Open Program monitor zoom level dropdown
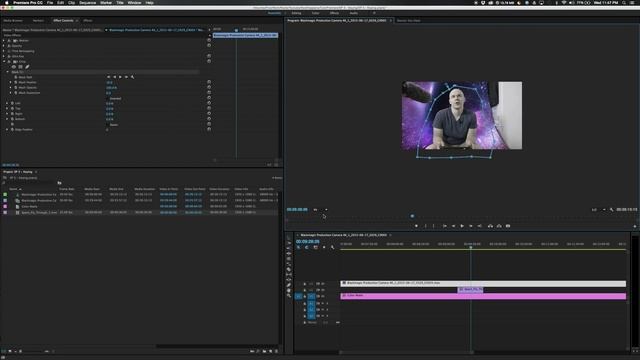The image size is (640, 360). pos(320,209)
